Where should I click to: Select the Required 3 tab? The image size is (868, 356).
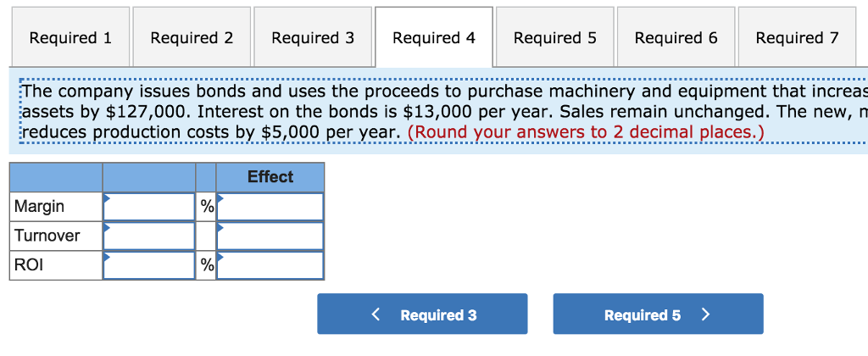[x=313, y=38]
